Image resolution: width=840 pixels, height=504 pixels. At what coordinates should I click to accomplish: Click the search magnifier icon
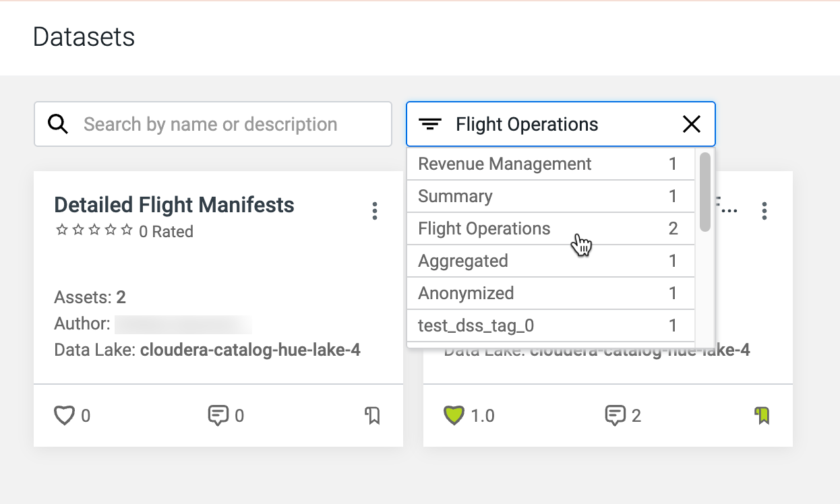pos(59,124)
